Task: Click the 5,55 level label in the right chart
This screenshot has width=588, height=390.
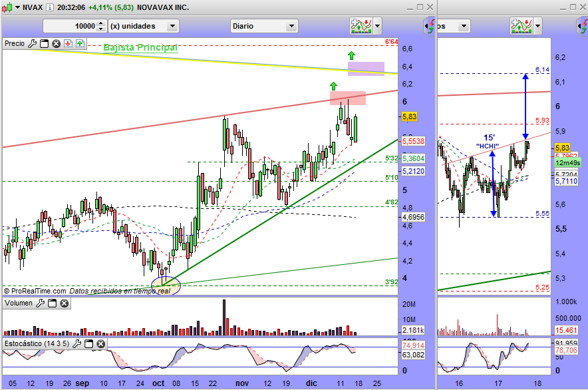Action: point(542,214)
